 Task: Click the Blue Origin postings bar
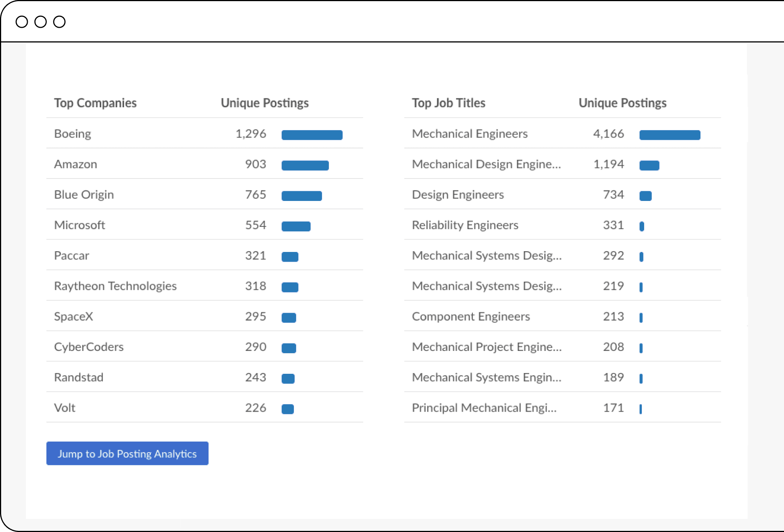click(302, 196)
